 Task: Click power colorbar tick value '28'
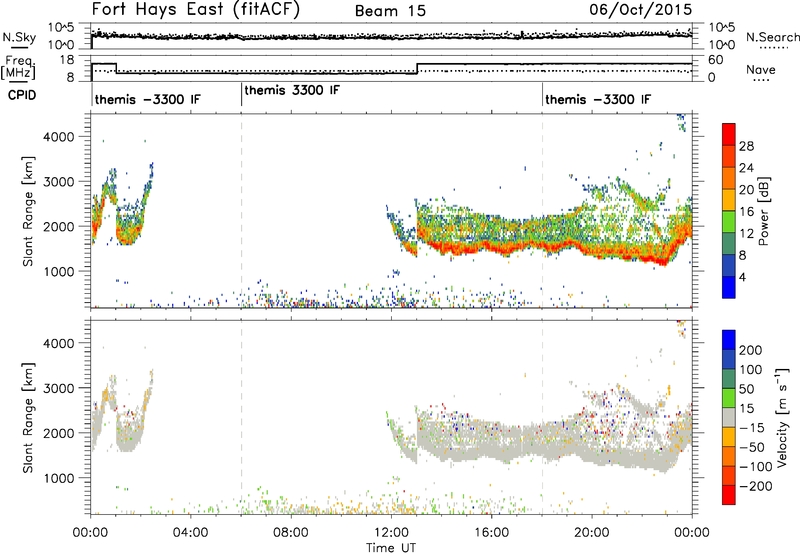pyautogui.click(x=746, y=146)
